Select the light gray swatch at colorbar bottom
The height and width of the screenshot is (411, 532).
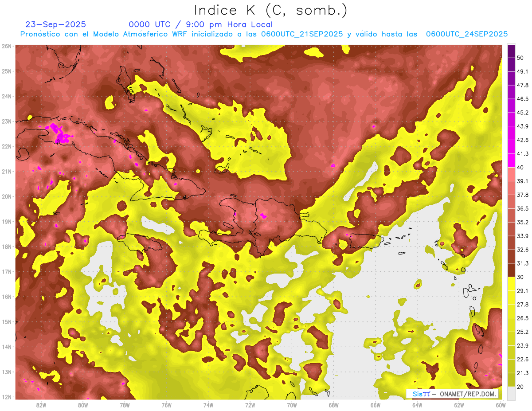tap(511, 393)
